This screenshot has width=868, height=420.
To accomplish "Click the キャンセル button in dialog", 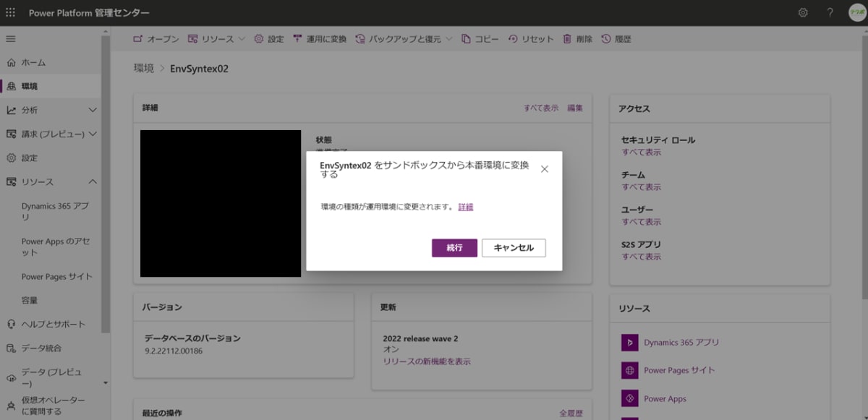I will [x=514, y=248].
